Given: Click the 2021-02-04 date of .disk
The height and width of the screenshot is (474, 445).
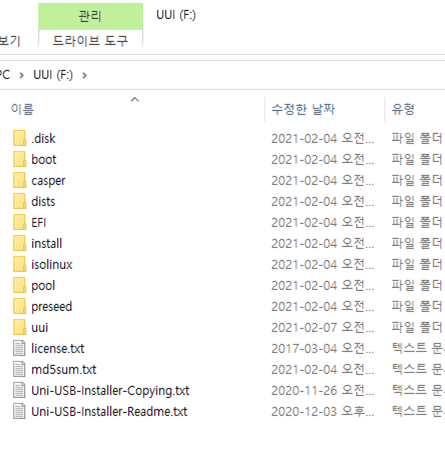Looking at the screenshot, I should click(x=323, y=138).
